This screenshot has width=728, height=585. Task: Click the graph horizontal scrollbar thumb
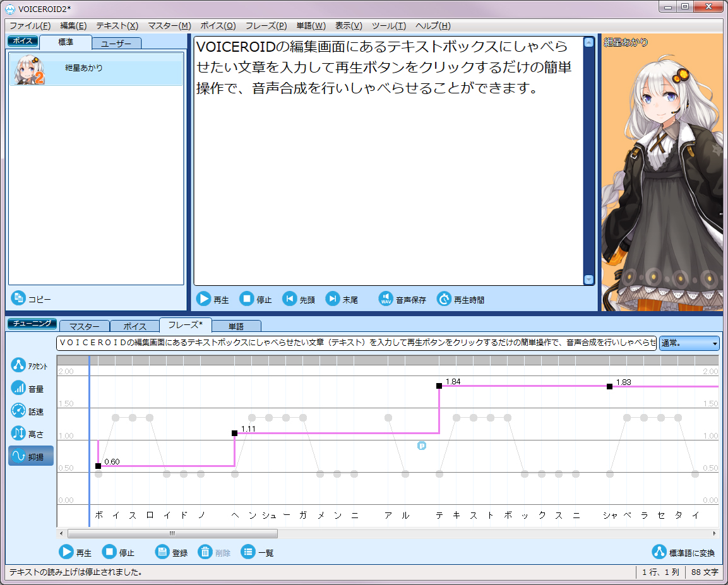(173, 533)
